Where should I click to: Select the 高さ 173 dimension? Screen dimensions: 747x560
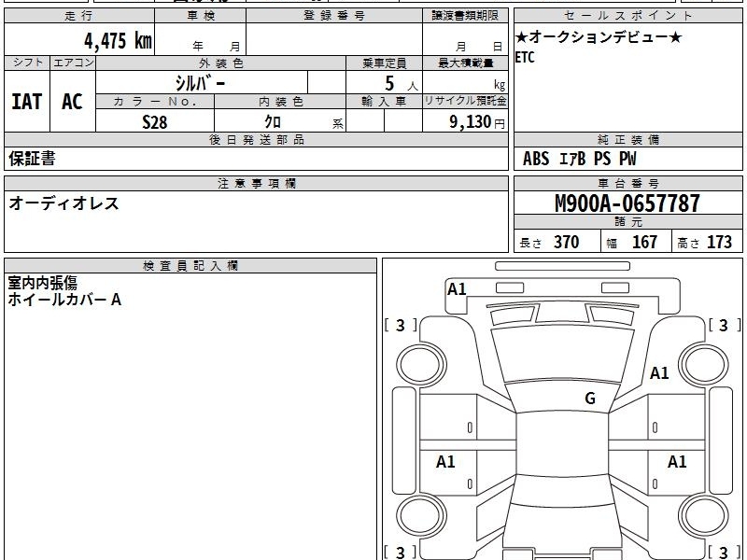[x=704, y=243]
